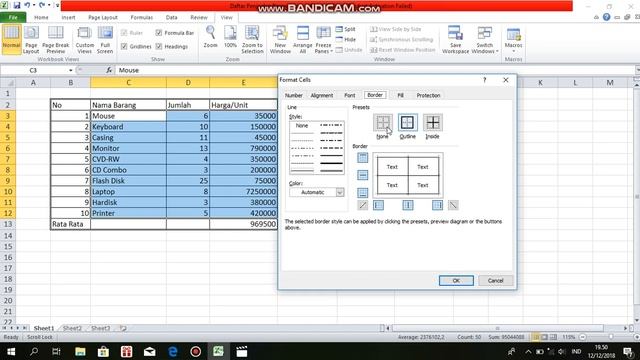Set zoom to 100%

230,37
